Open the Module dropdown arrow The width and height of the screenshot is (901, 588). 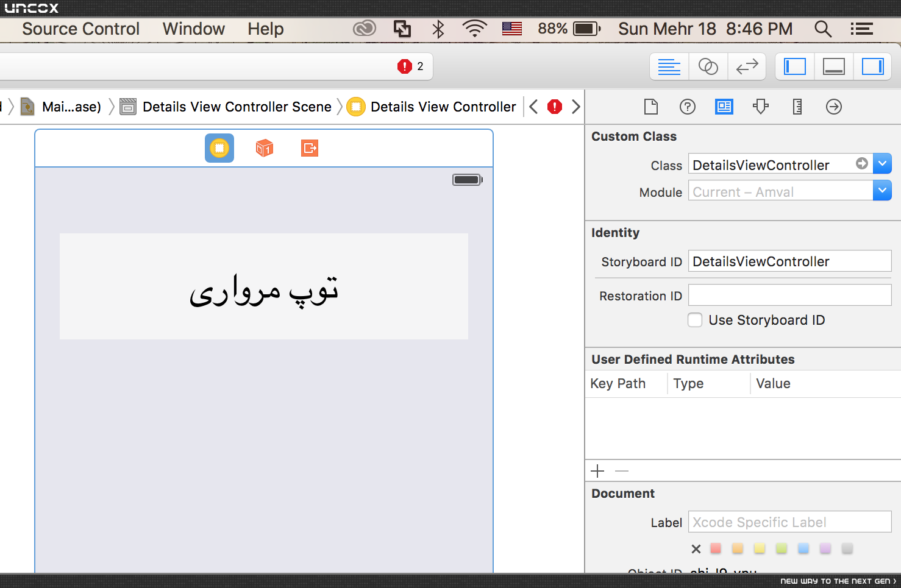882,190
